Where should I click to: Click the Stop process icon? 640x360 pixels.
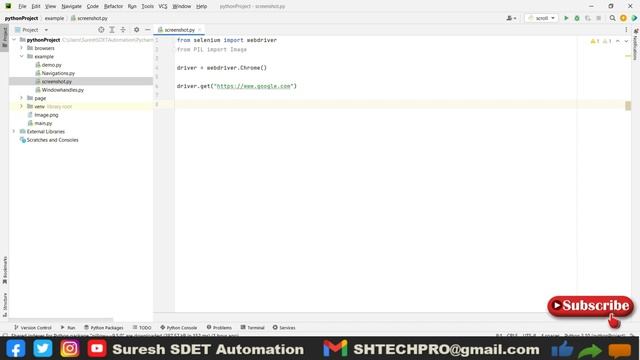[598, 18]
